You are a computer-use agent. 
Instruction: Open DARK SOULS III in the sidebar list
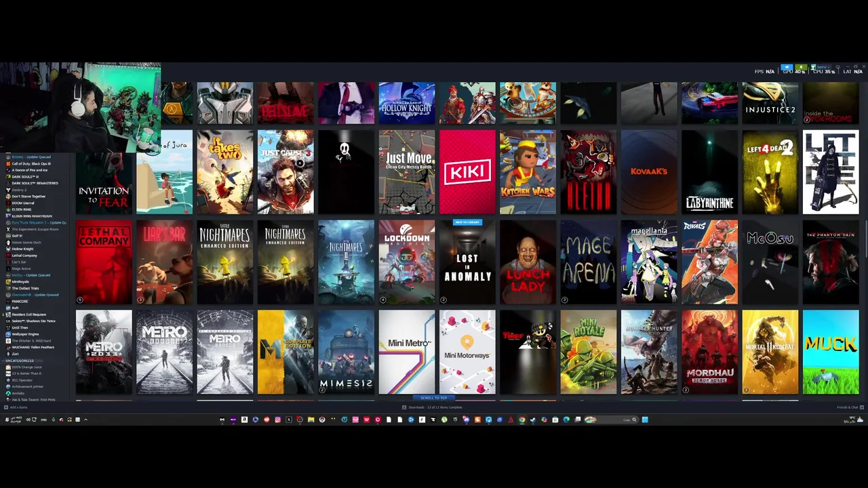point(25,177)
